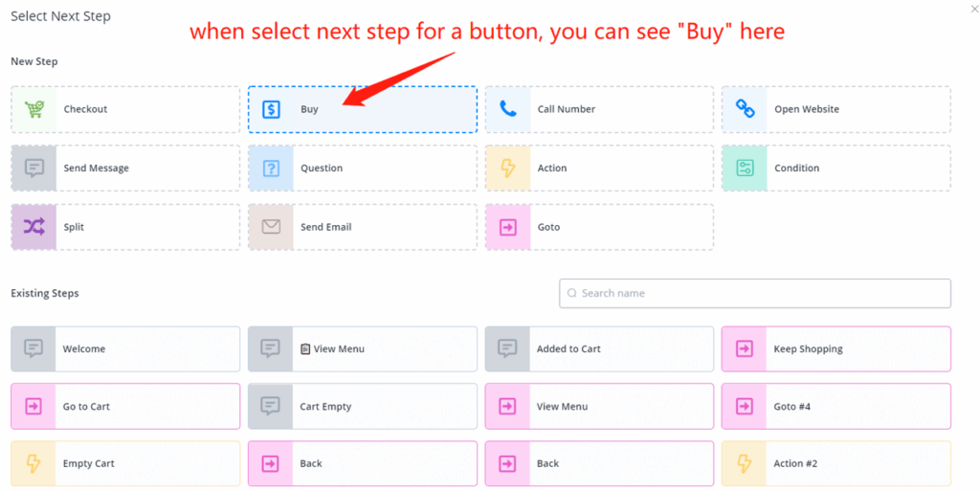Choose the Keep Shopping goto step
This screenshot has width=980, height=493.
[x=835, y=349]
